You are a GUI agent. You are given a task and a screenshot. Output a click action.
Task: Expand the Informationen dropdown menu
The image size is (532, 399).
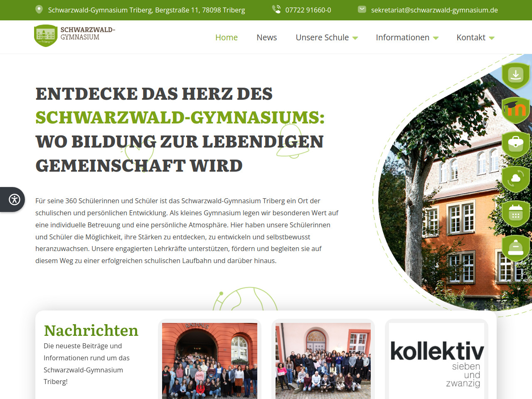point(407,37)
